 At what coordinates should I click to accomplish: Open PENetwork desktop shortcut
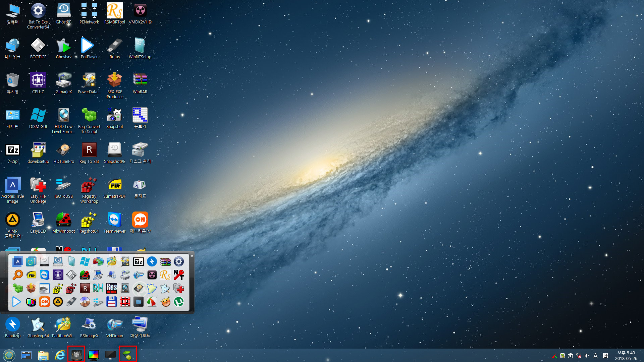point(89,13)
